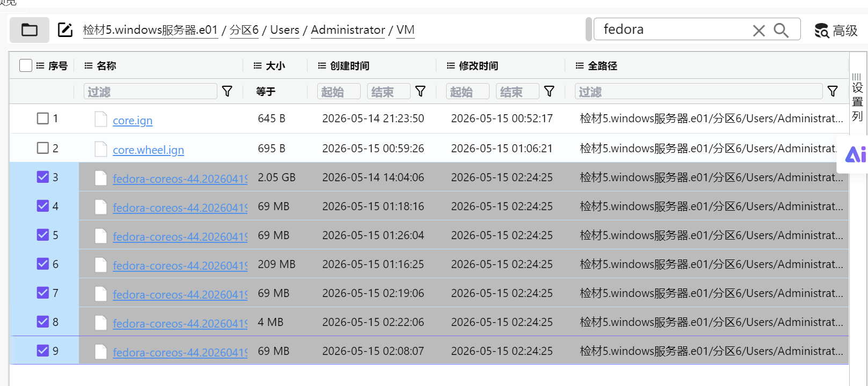Sort by the 修改时间 column header
868x386 pixels.
point(478,66)
